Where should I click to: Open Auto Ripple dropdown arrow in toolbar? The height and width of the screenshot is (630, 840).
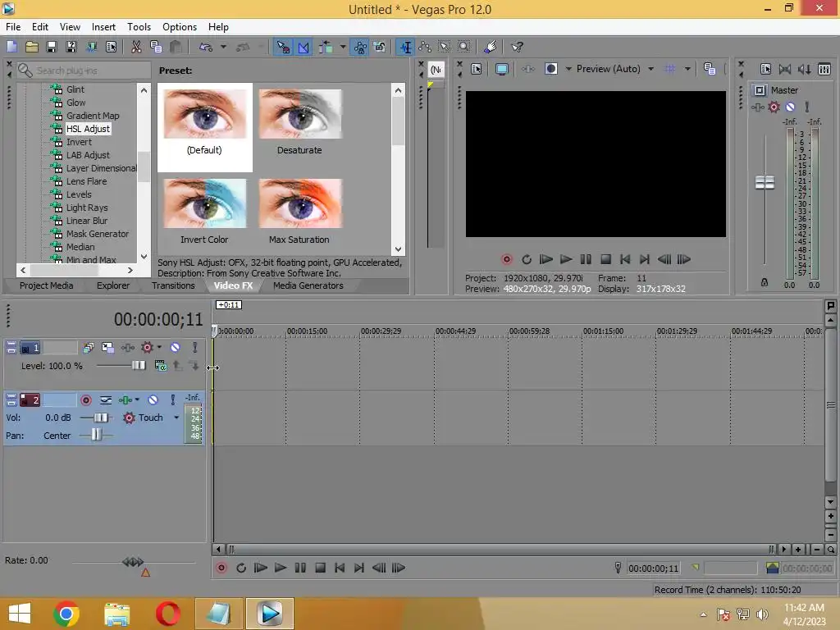tap(343, 47)
